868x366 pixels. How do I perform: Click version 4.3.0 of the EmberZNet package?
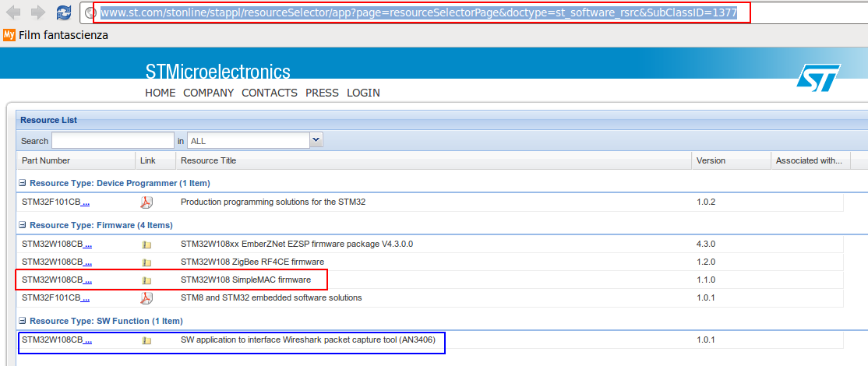706,244
